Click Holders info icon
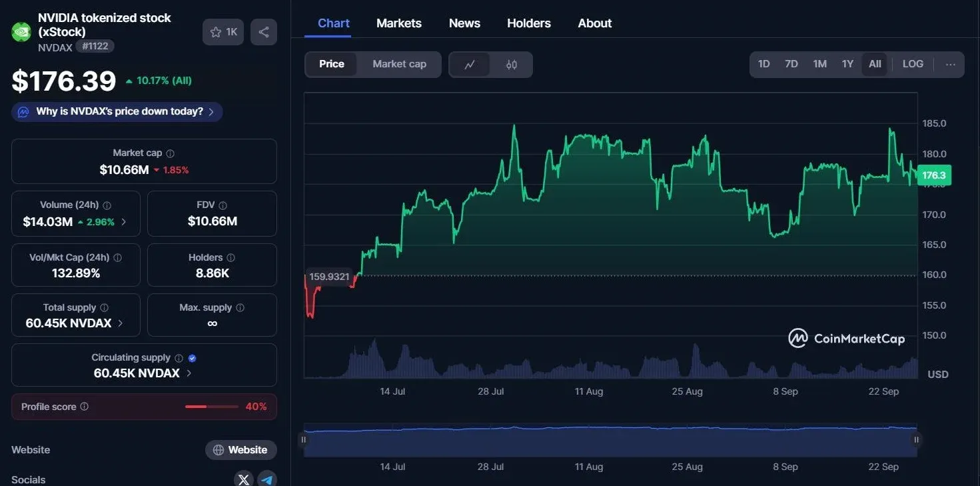The width and height of the screenshot is (980, 486). tap(231, 257)
